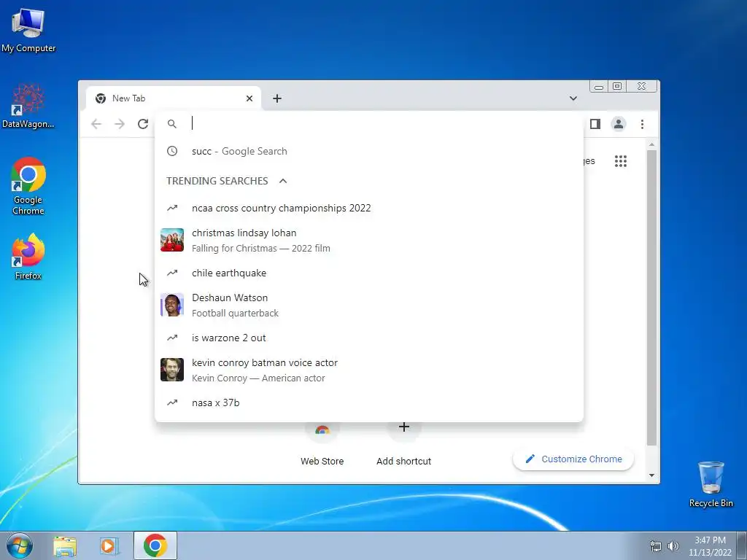Open the Web Store shortcut
Image resolution: width=747 pixels, height=560 pixels.
322,444
